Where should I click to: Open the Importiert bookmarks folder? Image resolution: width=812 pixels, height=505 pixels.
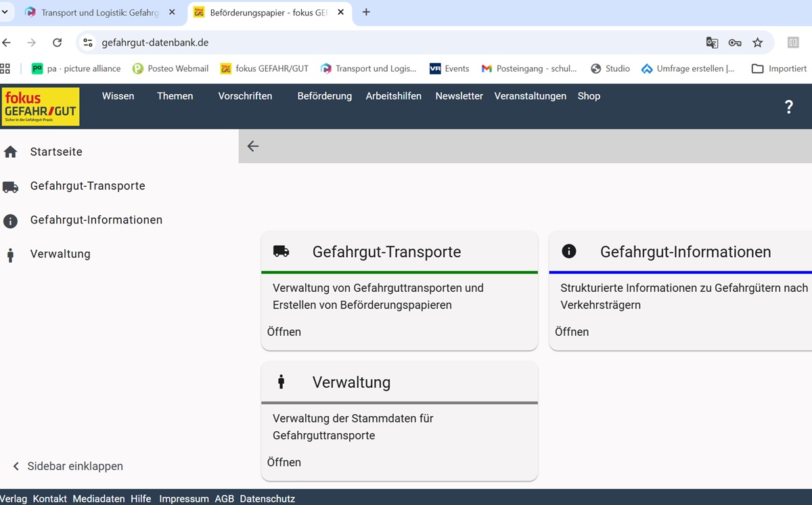(x=779, y=68)
